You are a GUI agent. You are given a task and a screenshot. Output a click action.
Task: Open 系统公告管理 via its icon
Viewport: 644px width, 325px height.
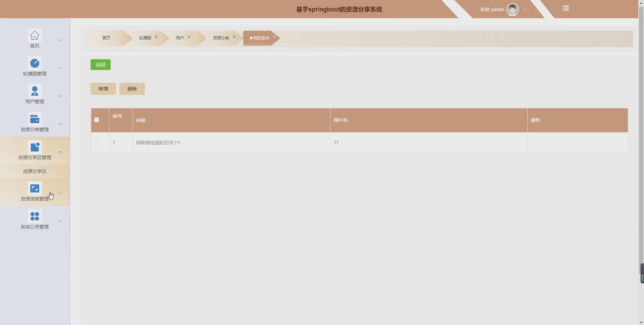[35, 216]
